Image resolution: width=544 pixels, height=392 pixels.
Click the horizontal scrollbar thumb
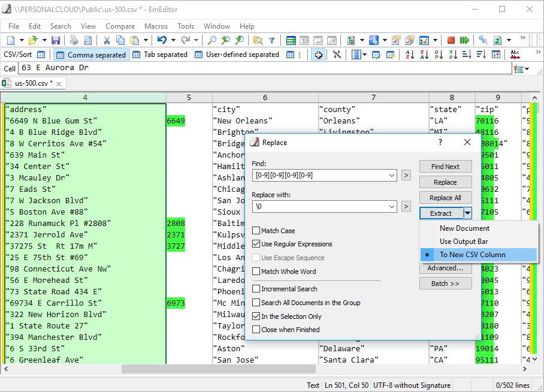click(219, 369)
